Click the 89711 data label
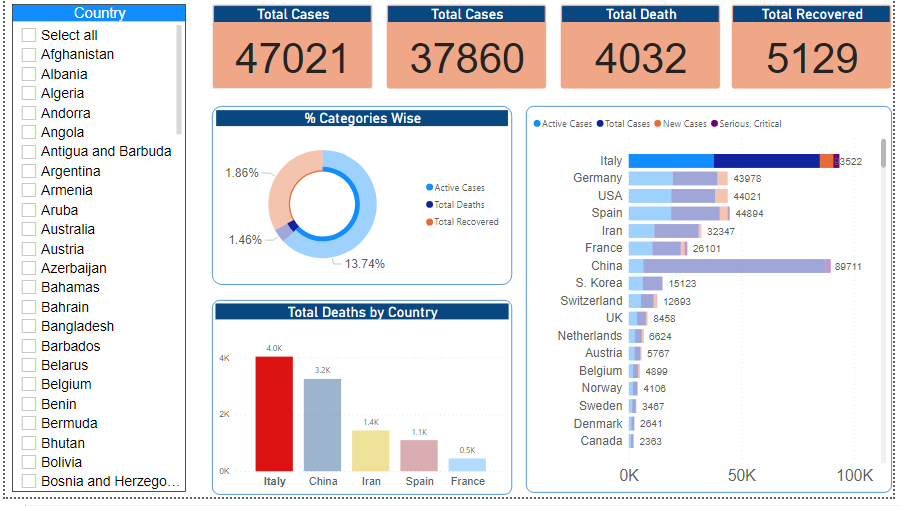This screenshot has height=506, width=900. [x=848, y=267]
